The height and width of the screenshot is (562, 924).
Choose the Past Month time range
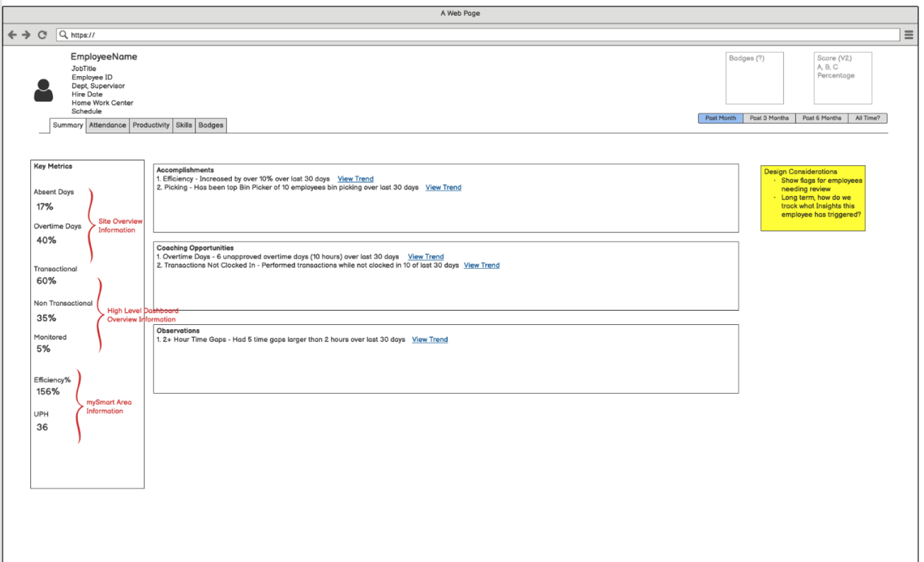click(x=720, y=118)
